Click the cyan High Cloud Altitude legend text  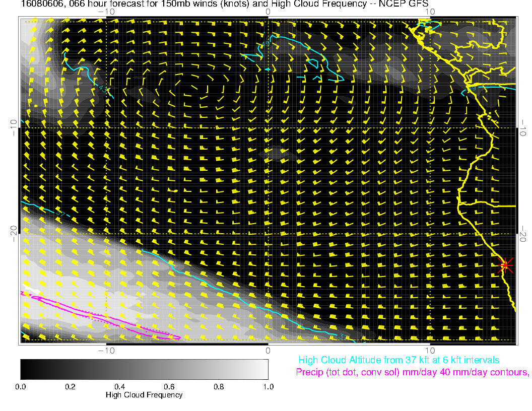click(x=398, y=360)
